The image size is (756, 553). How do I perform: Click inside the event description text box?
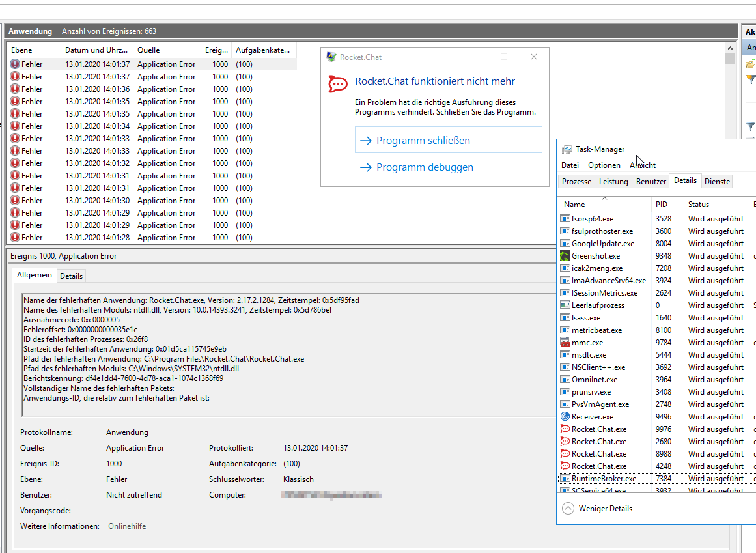click(288, 354)
